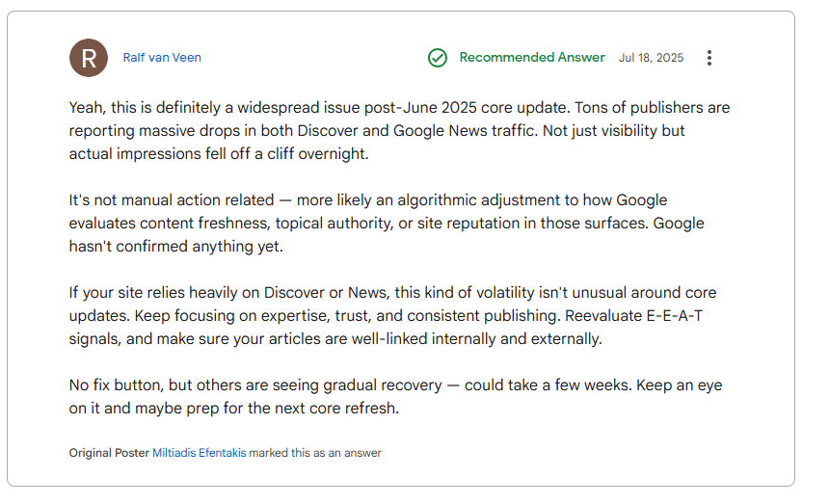Open Miltiadis Efentakis profile link
The height and width of the screenshot is (504, 829).
point(200,453)
